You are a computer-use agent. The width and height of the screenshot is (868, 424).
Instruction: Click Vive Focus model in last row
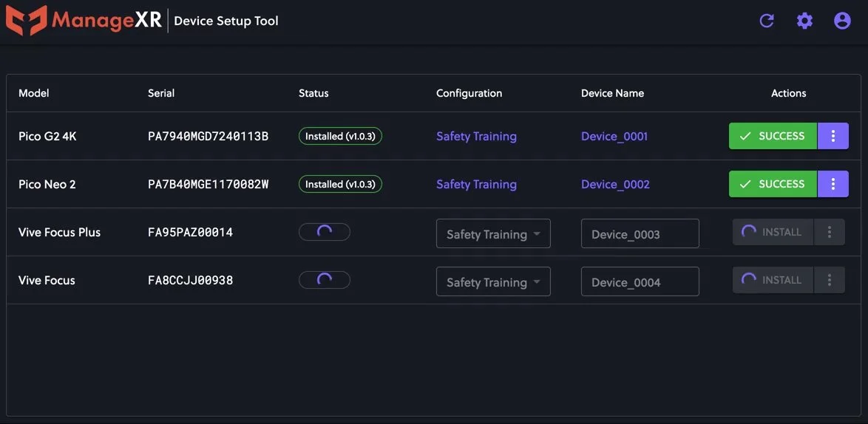pyautogui.click(x=47, y=281)
